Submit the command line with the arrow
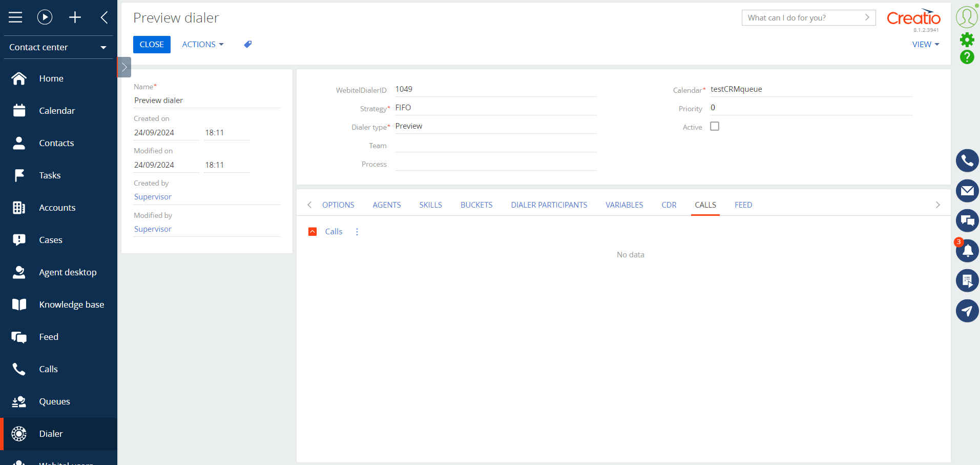980x465 pixels. 867,17
